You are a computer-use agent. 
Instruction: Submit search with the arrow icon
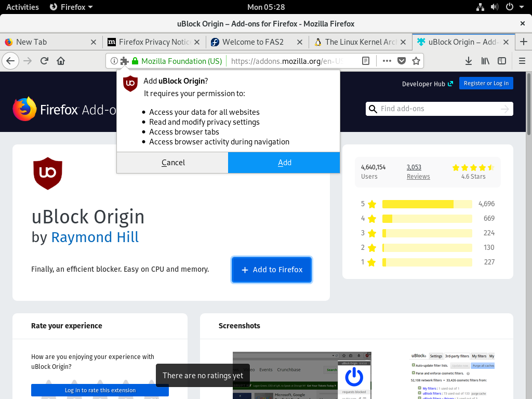(505, 109)
